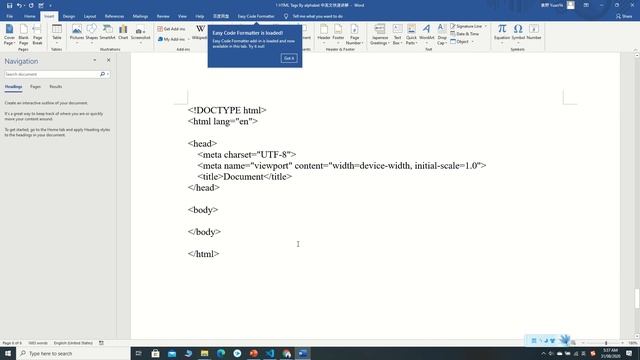The image size is (640, 360).
Task: Insert a Chart
Action: tap(123, 33)
